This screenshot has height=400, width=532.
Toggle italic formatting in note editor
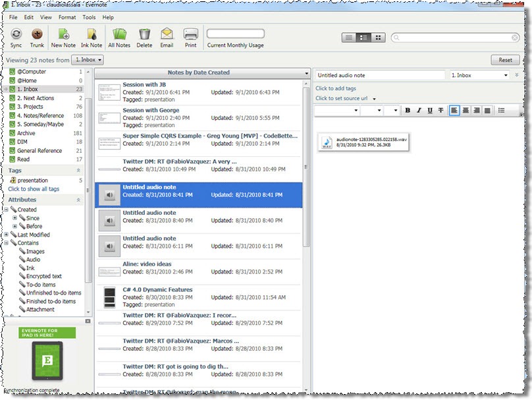(419, 110)
